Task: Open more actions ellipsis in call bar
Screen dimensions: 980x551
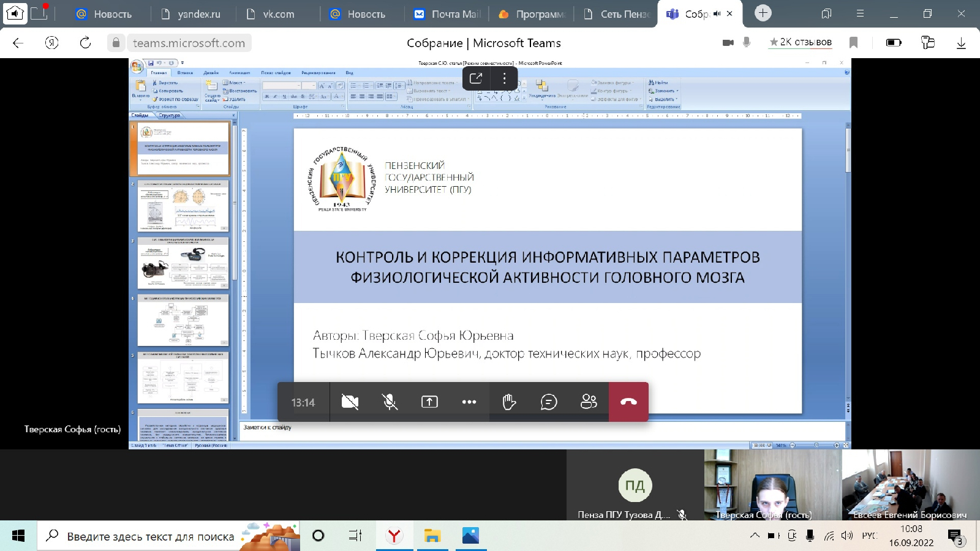Action: 469,402
